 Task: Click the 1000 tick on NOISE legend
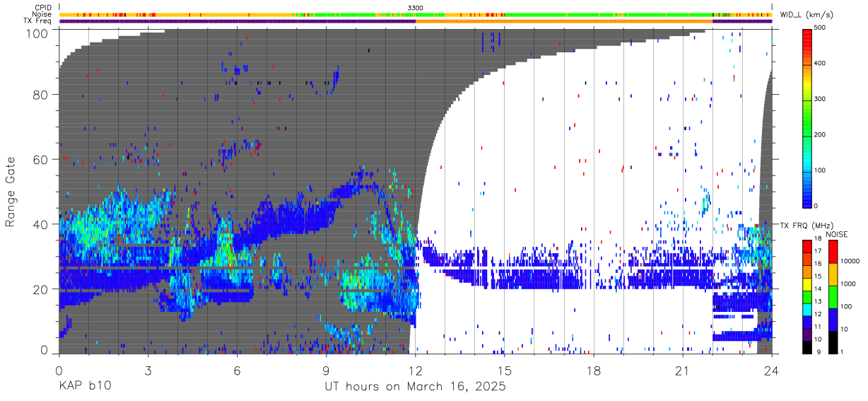tap(849, 284)
